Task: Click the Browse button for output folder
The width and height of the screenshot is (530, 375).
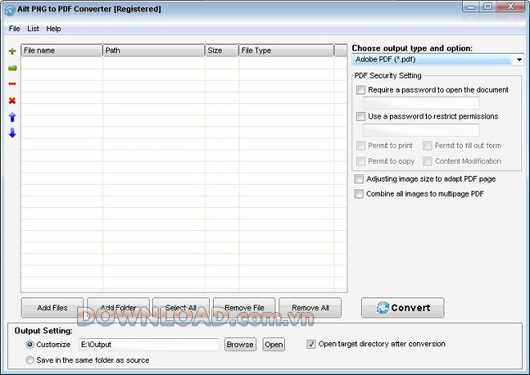Action: tap(240, 345)
